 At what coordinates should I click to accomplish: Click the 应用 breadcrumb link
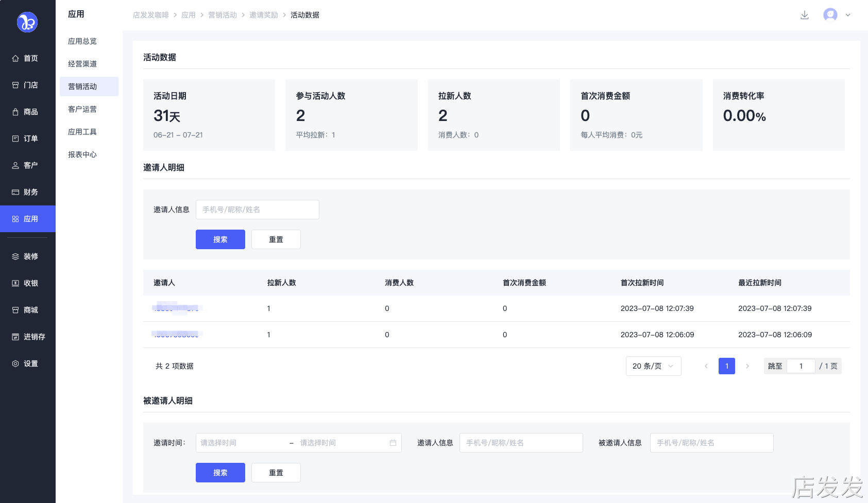[189, 15]
